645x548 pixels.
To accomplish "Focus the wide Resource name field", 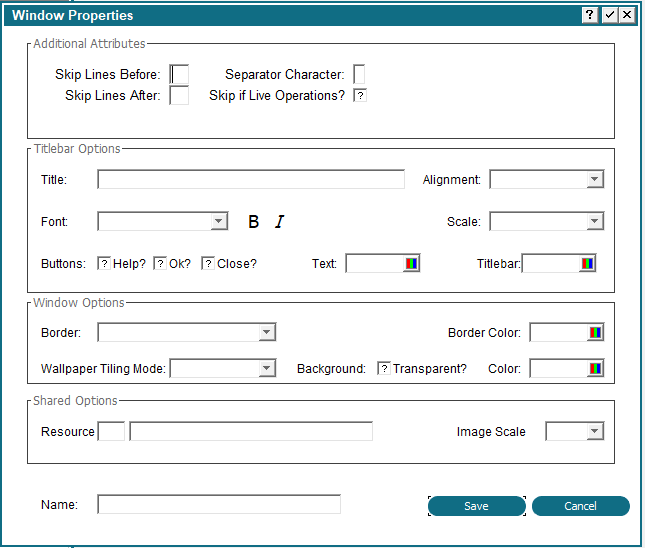I will tap(251, 431).
